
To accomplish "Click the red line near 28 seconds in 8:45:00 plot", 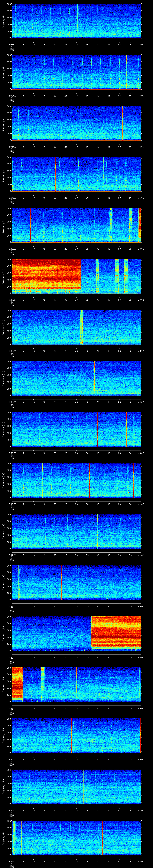I will tap(72, 736).
